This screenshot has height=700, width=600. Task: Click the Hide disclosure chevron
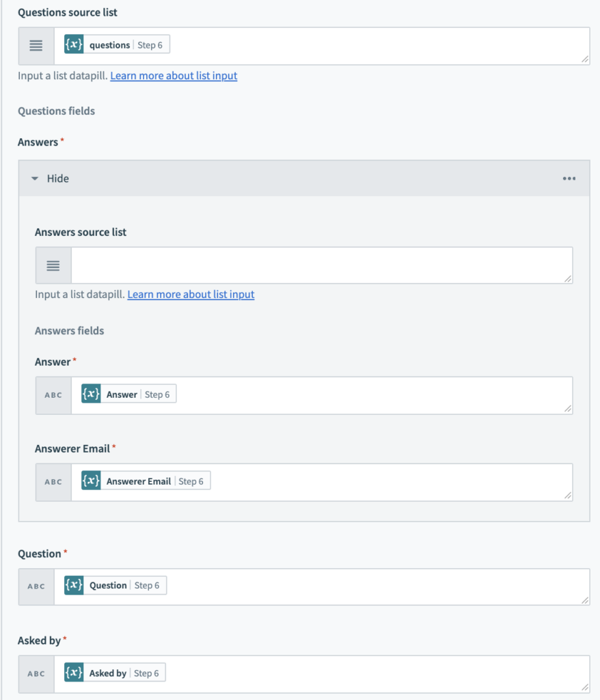pos(35,178)
